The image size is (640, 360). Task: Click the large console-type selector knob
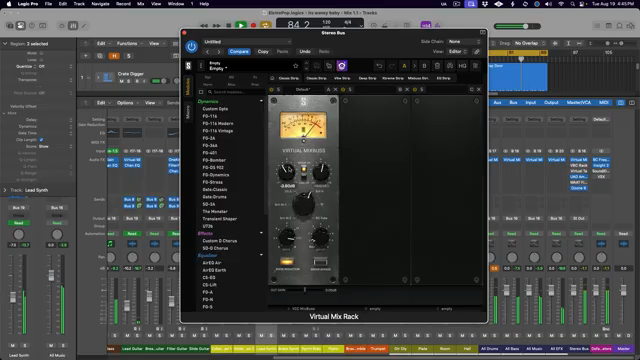point(304,205)
